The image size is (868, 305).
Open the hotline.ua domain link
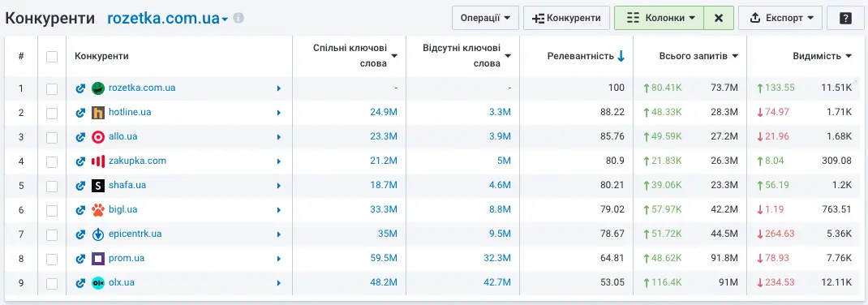coord(130,113)
